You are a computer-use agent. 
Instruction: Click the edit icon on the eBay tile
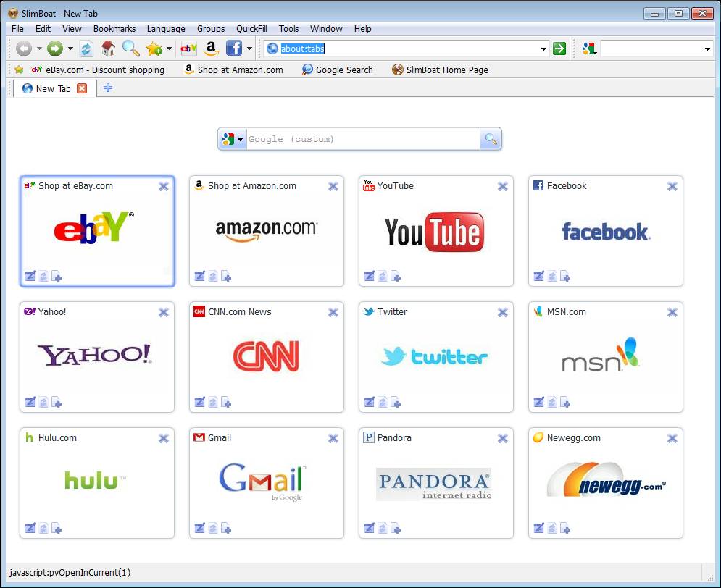tap(30, 276)
